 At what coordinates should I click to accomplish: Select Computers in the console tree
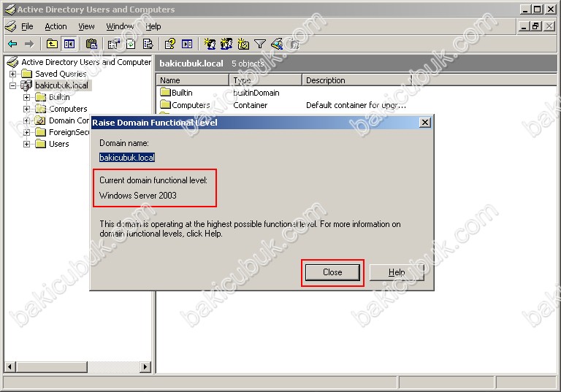[x=68, y=109]
